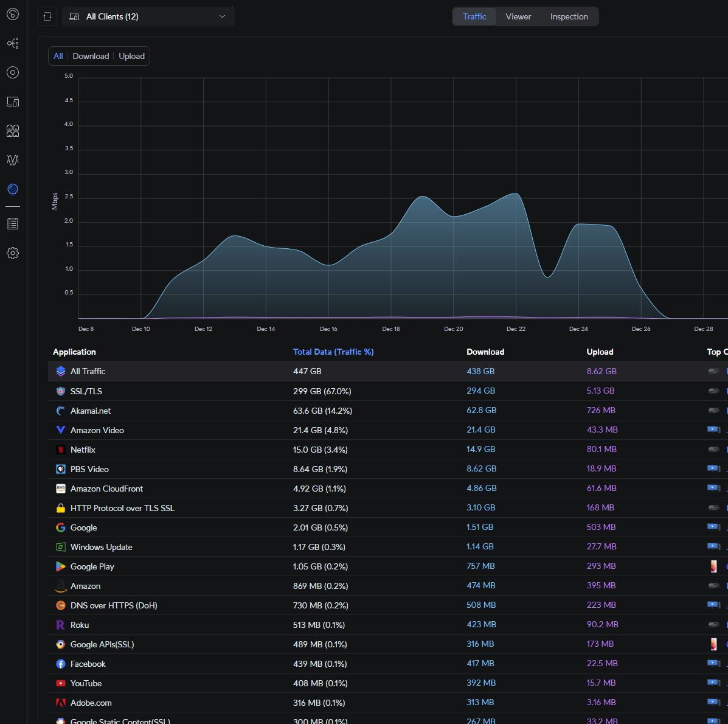Click the Dec 22 label on chart axis
728x724 pixels.
point(516,329)
